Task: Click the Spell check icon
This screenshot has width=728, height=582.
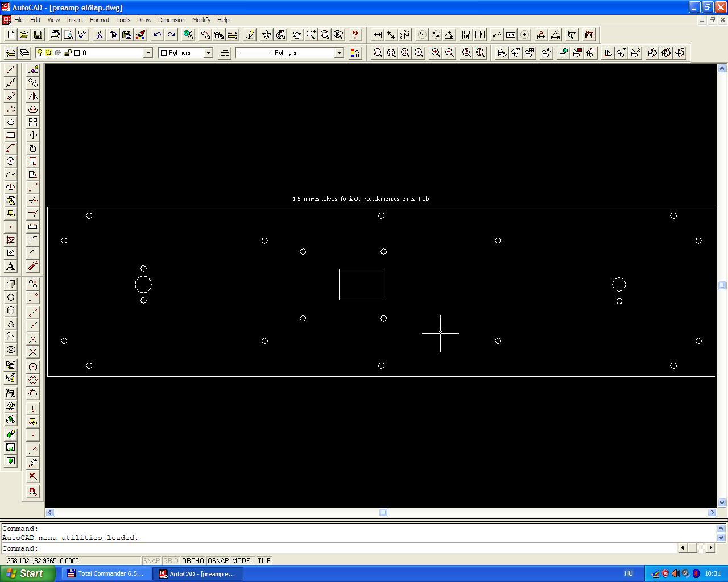Action: click(x=82, y=35)
